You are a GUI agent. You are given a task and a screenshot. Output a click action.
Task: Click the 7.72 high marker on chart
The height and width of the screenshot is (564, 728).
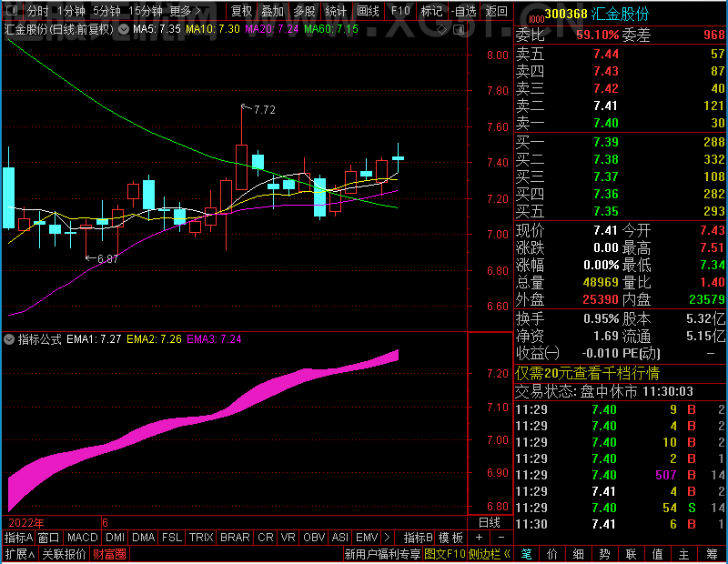[x=264, y=109]
